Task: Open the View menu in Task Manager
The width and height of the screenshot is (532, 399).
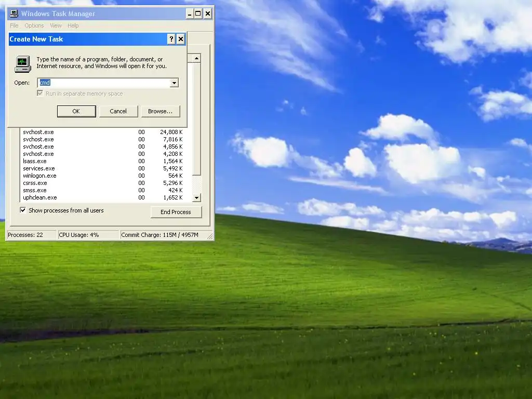Action: pos(56,25)
